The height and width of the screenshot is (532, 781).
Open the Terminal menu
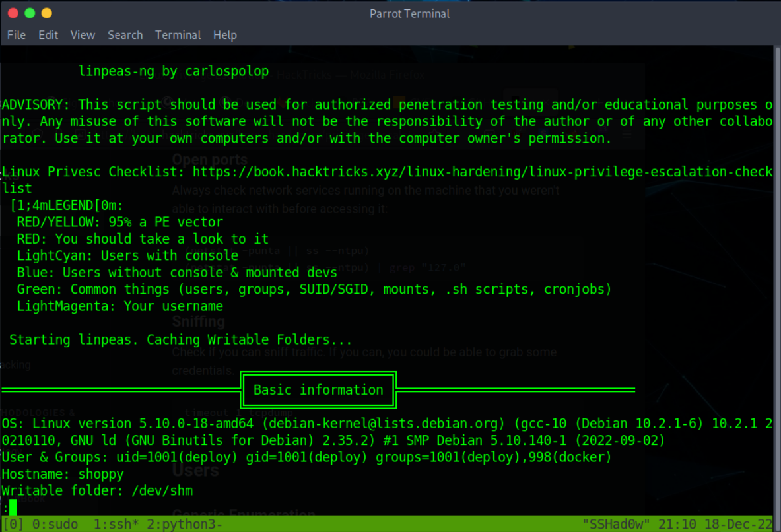178,35
